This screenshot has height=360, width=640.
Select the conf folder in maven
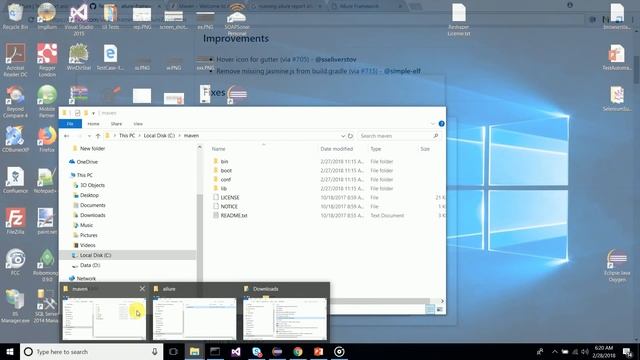pos(225,180)
